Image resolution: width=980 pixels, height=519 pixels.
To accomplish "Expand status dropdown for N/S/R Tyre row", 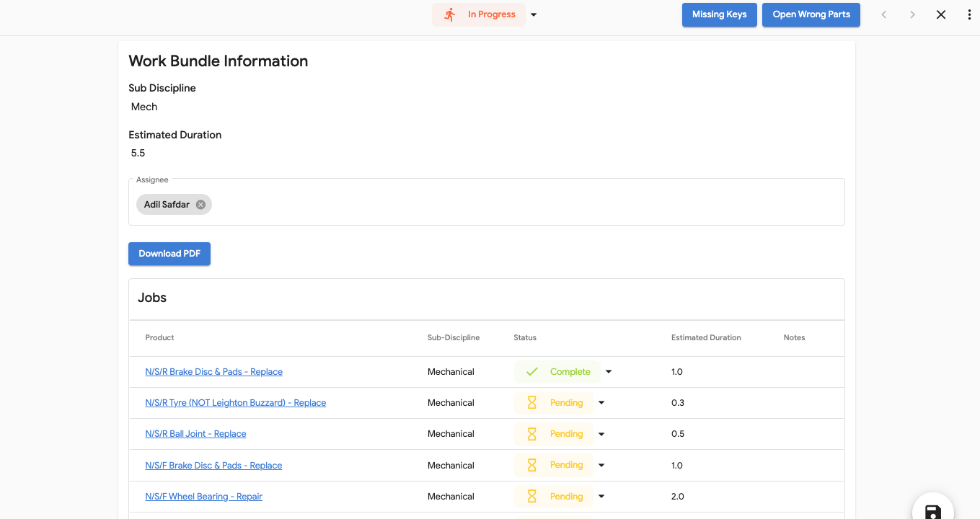I will [x=601, y=403].
